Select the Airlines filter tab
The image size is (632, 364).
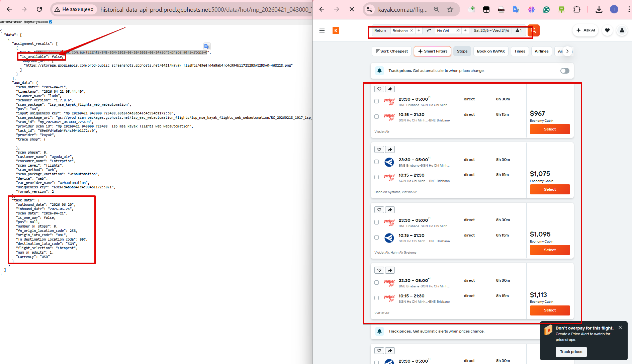541,51
